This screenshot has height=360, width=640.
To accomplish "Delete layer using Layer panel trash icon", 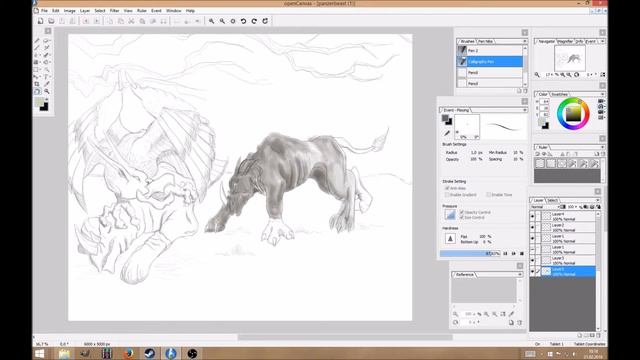I will point(599,335).
